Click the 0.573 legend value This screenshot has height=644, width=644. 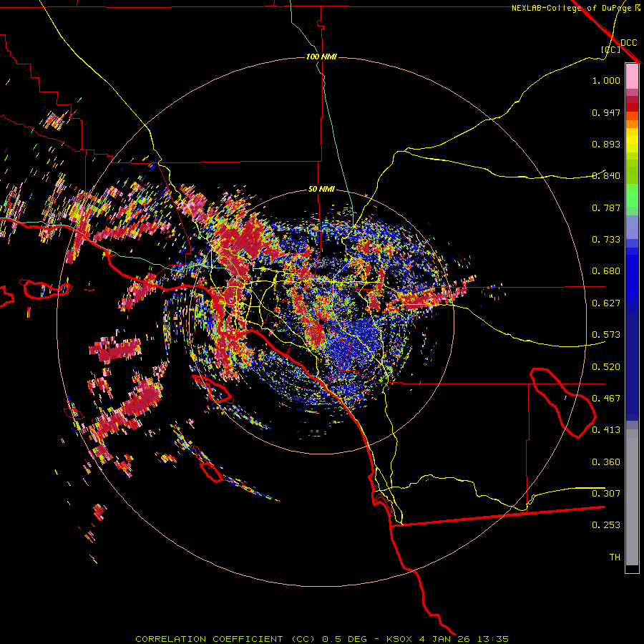pyautogui.click(x=606, y=335)
